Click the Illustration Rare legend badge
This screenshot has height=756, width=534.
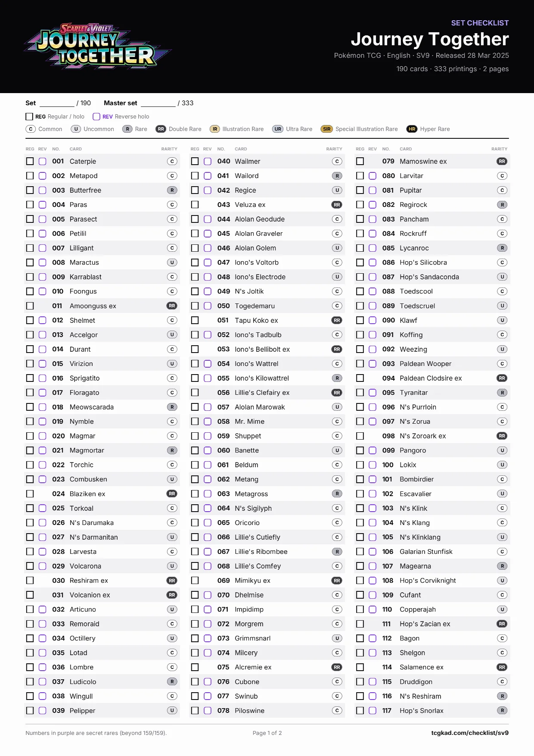[x=215, y=129]
